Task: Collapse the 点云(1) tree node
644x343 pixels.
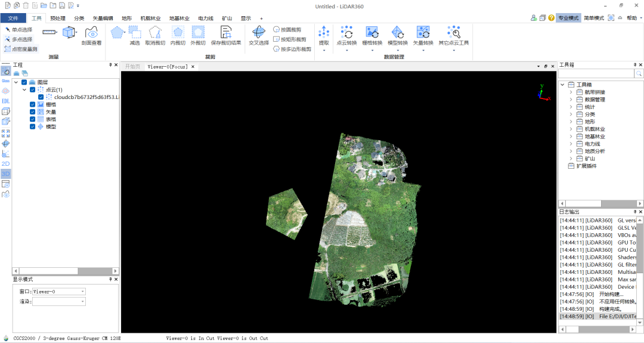Action: (x=24, y=89)
